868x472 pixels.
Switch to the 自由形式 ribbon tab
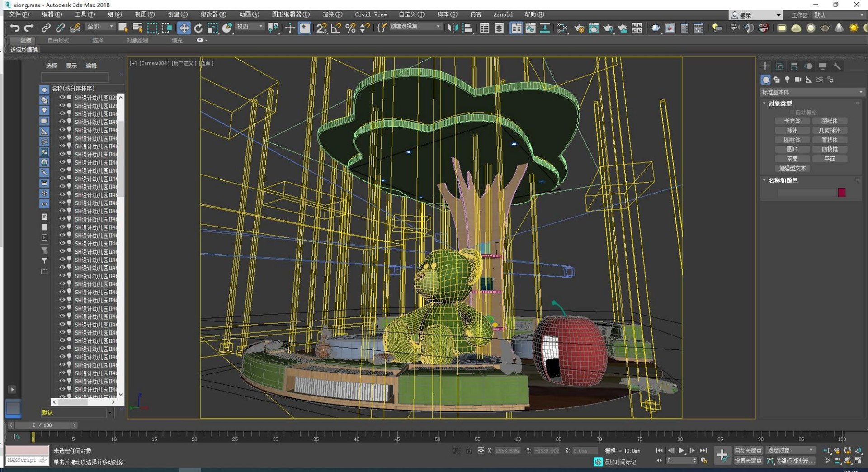coord(58,41)
